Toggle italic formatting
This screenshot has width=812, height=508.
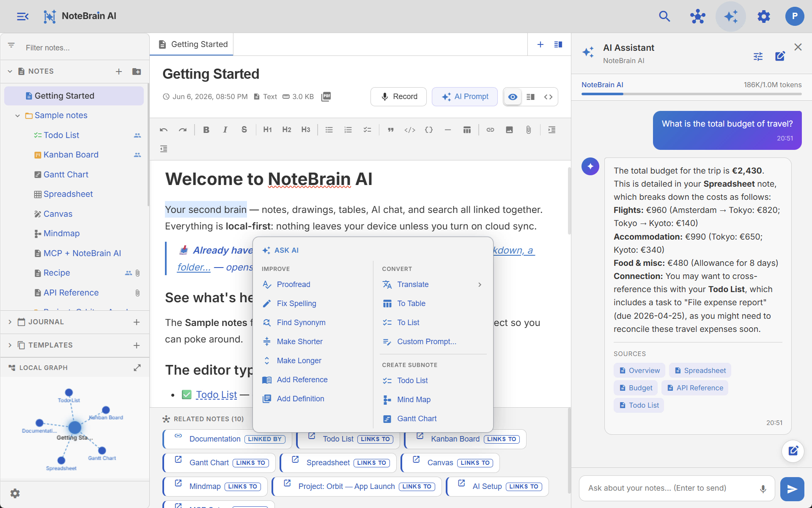[x=225, y=130]
